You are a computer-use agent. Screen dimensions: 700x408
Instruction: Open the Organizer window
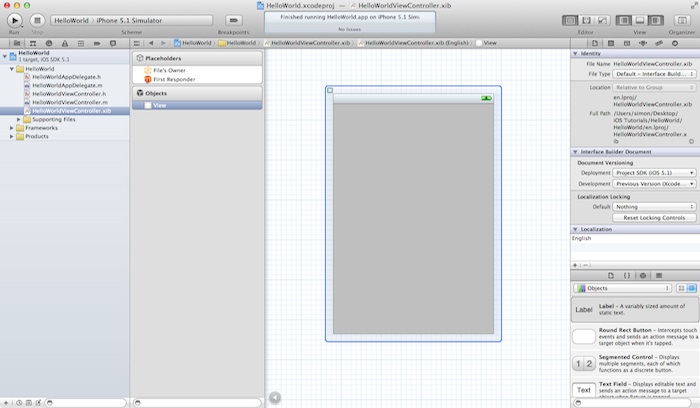[x=681, y=20]
